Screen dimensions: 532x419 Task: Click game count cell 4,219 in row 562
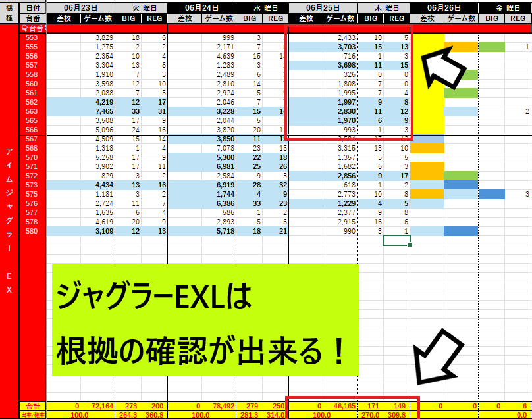coord(97,102)
